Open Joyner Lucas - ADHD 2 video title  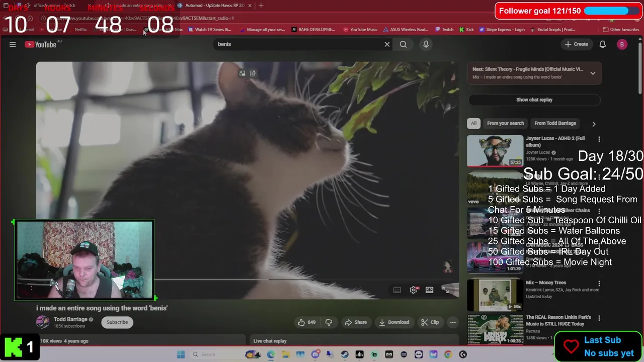(x=555, y=142)
